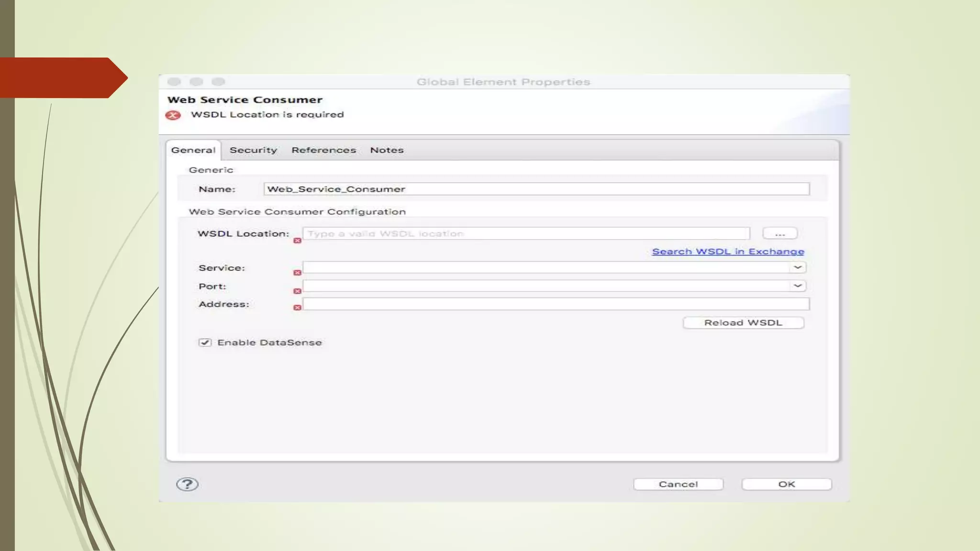Screen dimensions: 980x551
Task: Click error marker next to Service field
Action: coord(297,273)
